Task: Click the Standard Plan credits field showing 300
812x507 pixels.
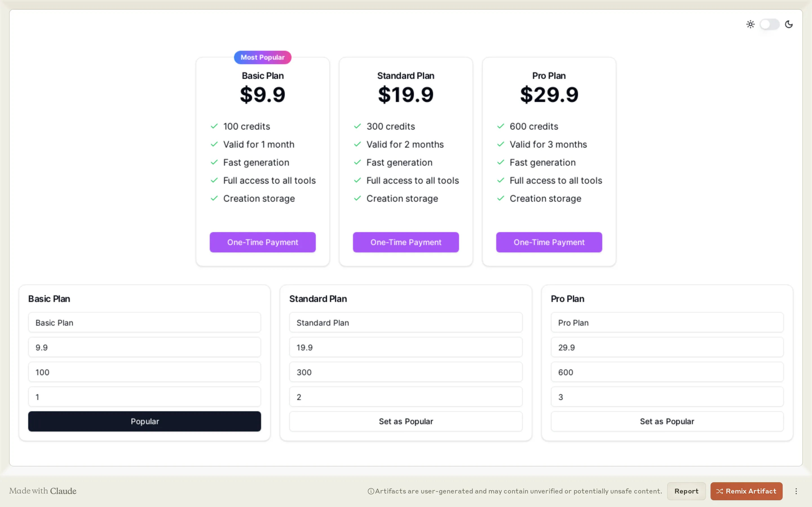Action: [405, 372]
